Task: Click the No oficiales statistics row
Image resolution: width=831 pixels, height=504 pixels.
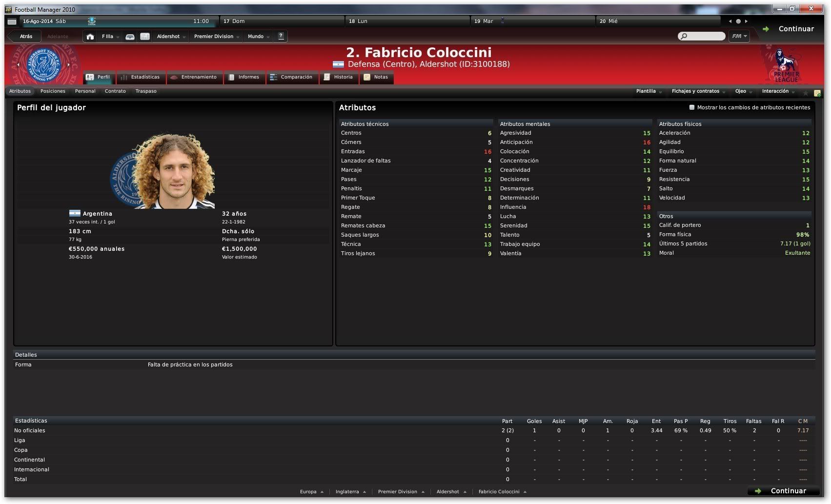Action: 414,430
